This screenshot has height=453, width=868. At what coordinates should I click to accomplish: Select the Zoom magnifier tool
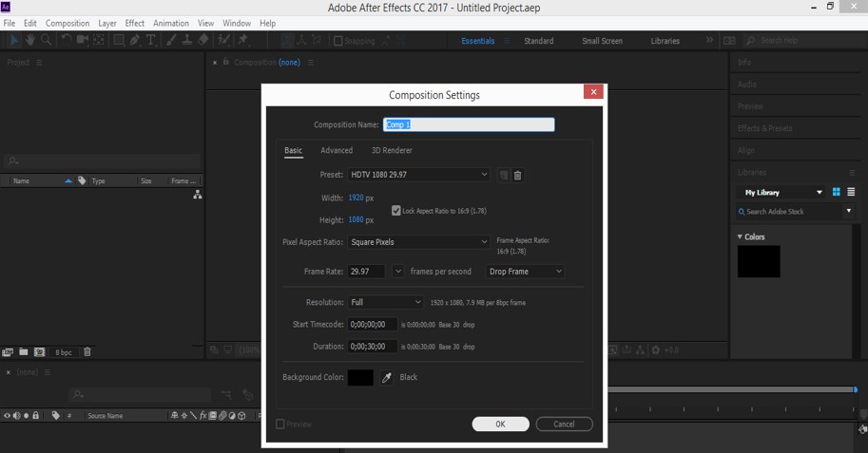point(46,40)
